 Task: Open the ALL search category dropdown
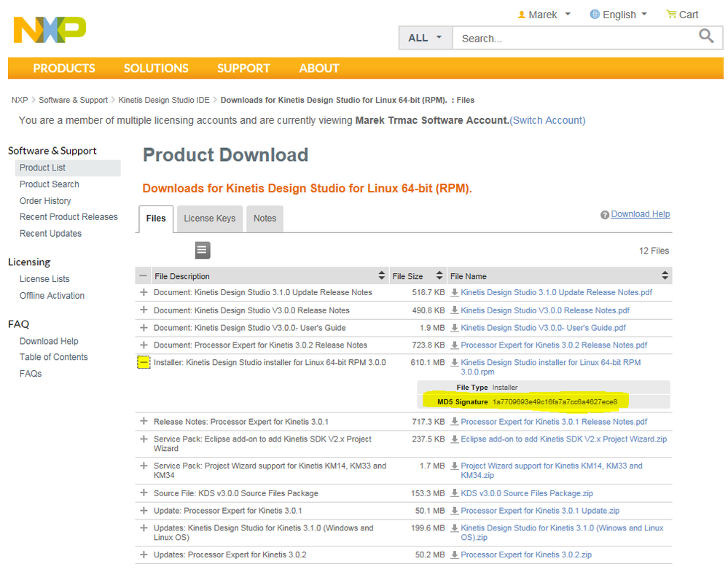[426, 38]
